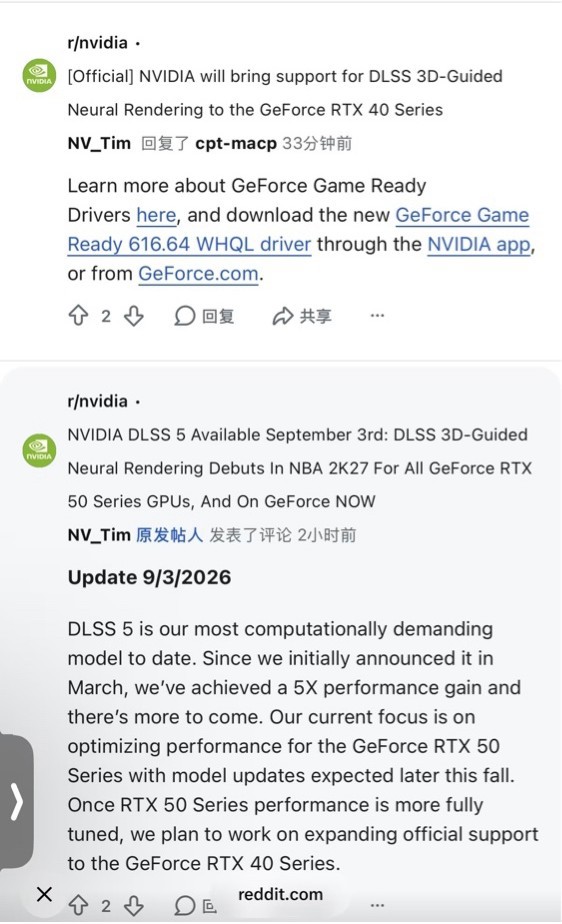This screenshot has width=562, height=924.
Task: Expand the side panel chevron handle
Action: click(16, 801)
